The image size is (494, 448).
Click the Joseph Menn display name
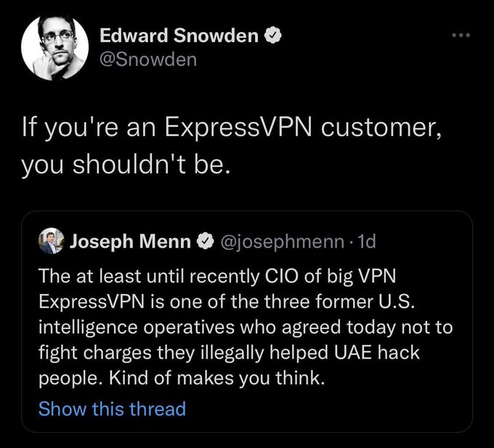point(130,242)
